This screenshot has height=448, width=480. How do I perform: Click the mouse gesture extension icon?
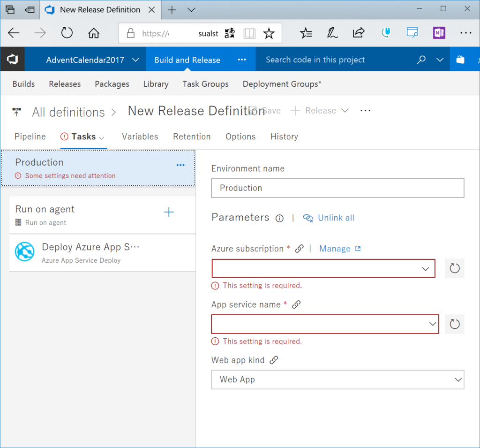385,32
